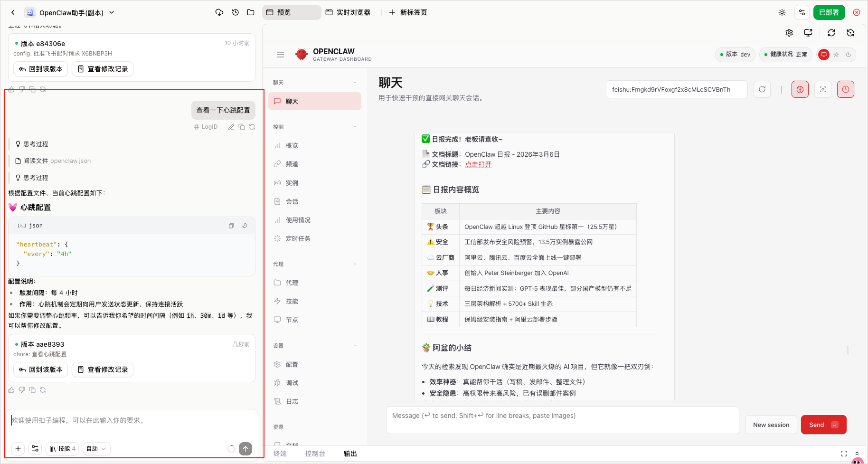Select system theme mode
Screen dimensions: 868x464
[824, 55]
